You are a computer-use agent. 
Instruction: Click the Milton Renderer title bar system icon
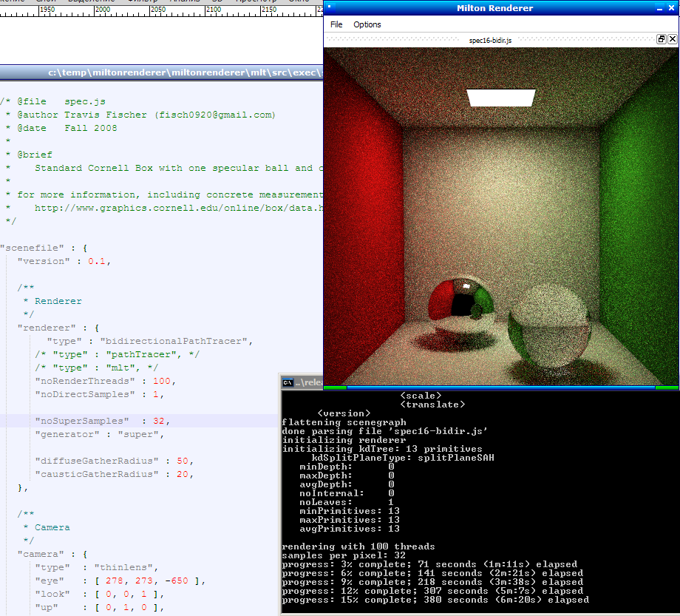coord(330,8)
